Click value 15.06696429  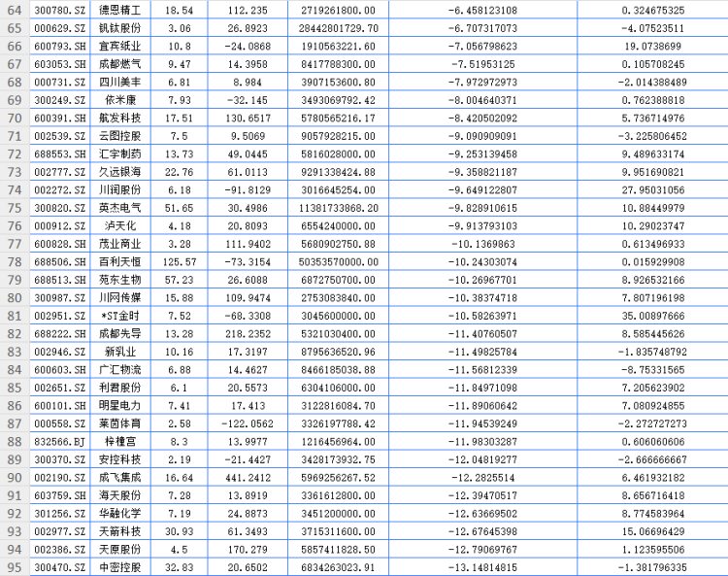click(653, 531)
